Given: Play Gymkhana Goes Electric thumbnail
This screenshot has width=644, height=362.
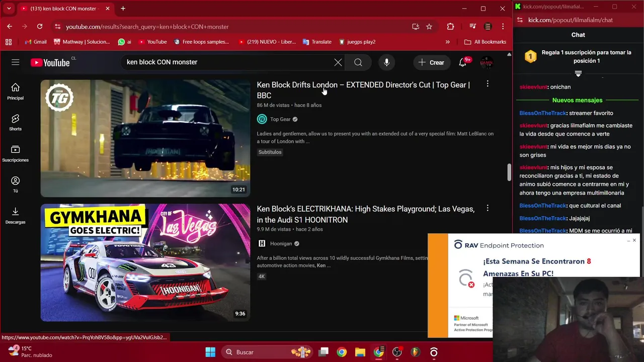Looking at the screenshot, I should [145, 262].
